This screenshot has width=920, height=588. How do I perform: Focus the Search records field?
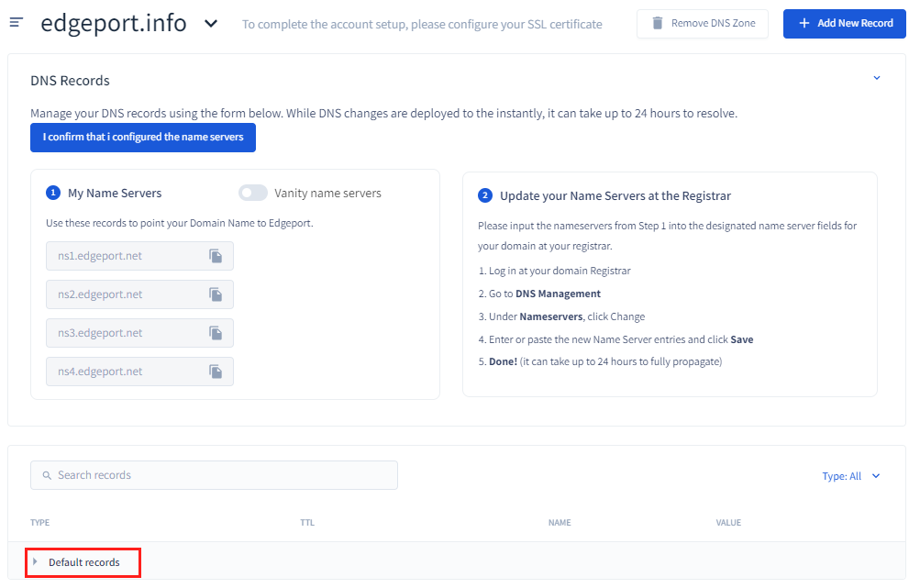pos(220,475)
